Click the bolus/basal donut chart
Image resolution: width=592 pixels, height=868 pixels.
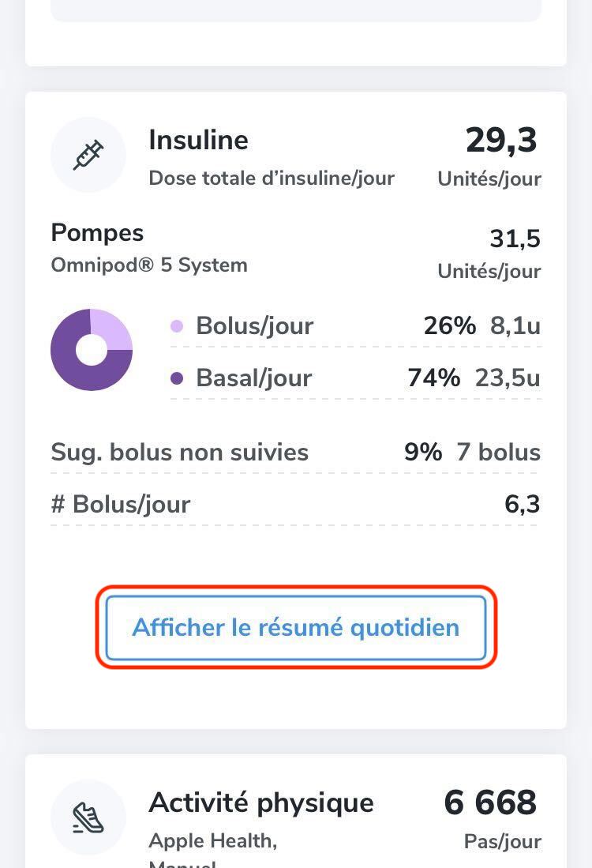point(92,350)
